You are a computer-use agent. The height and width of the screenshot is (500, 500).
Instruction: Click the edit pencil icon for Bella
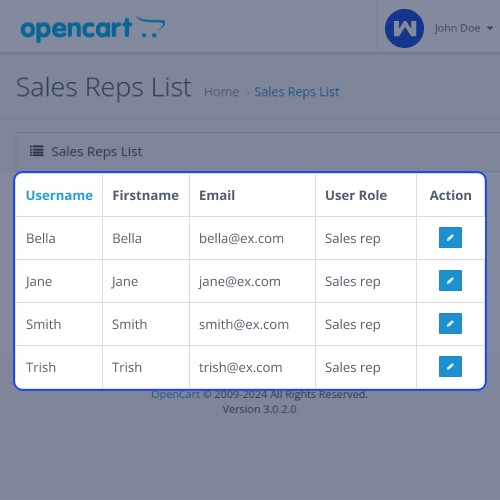[450, 238]
